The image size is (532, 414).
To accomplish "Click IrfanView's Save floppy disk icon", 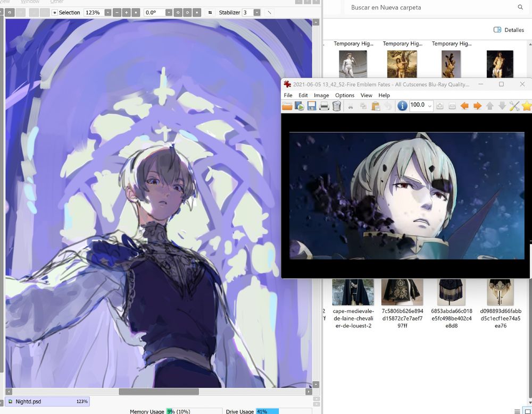I will [311, 106].
